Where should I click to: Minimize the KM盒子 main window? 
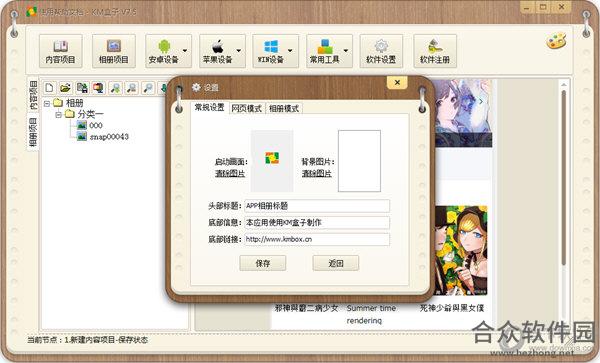527,8
